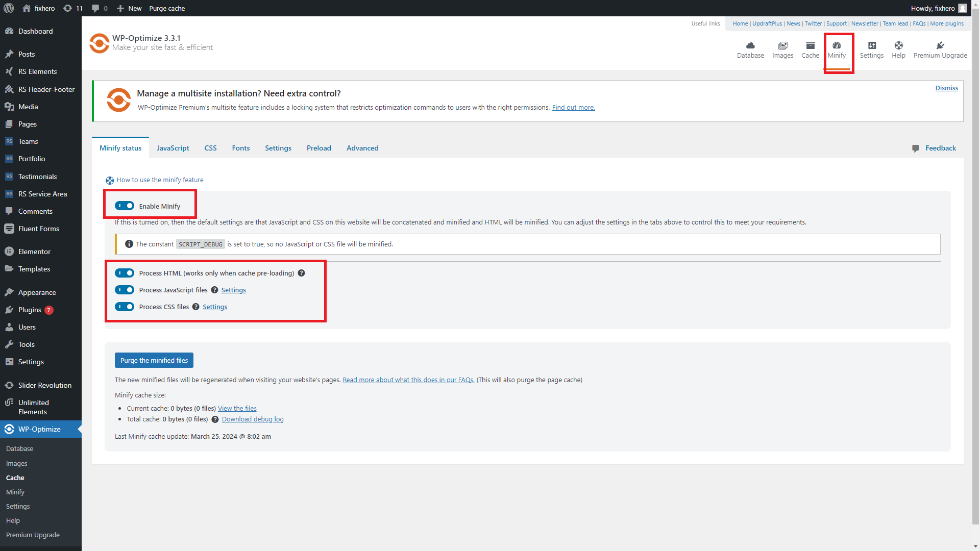The width and height of the screenshot is (980, 551).
Task: Open Cache submenu under WP-Optimize
Action: (15, 478)
